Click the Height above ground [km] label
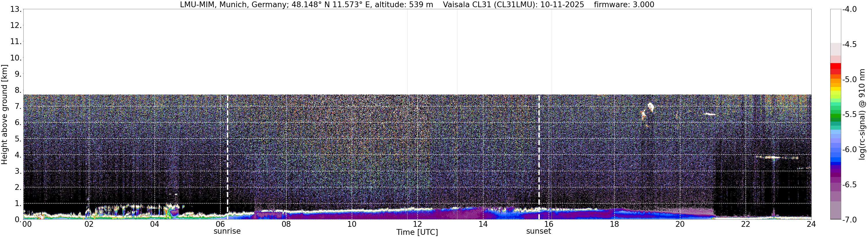The width and height of the screenshot is (868, 238). (4, 114)
